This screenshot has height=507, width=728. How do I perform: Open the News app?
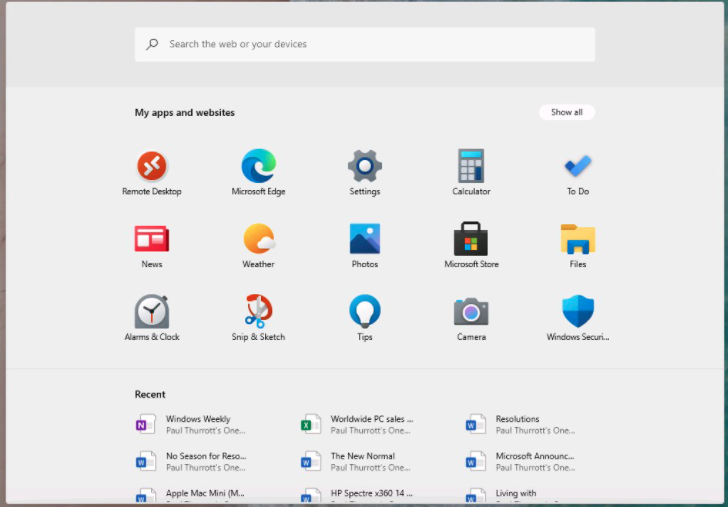click(152, 239)
